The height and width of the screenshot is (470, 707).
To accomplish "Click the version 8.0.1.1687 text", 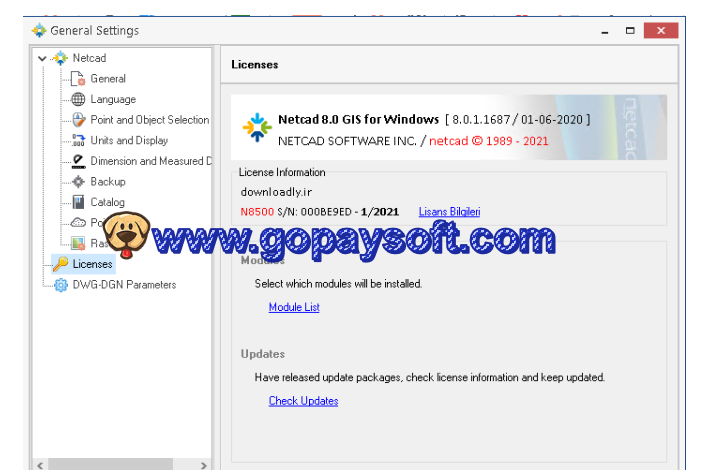I will coord(481,120).
